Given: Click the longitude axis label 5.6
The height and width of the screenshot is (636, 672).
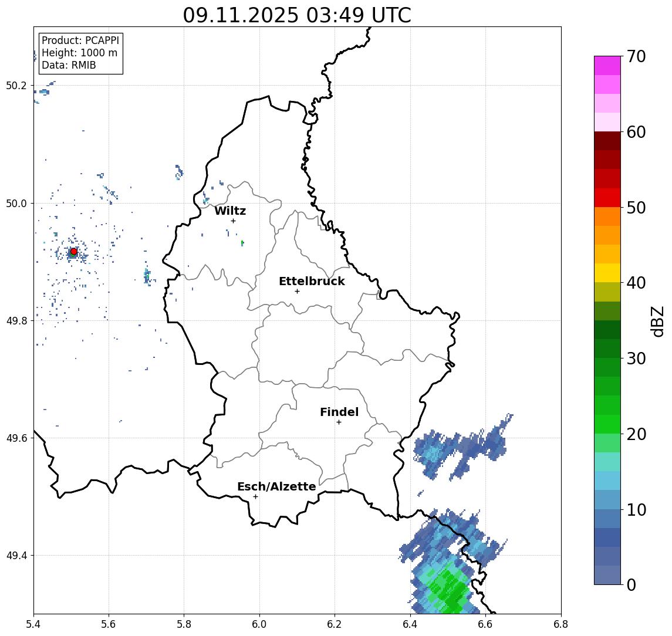Looking at the screenshot, I should (x=109, y=624).
